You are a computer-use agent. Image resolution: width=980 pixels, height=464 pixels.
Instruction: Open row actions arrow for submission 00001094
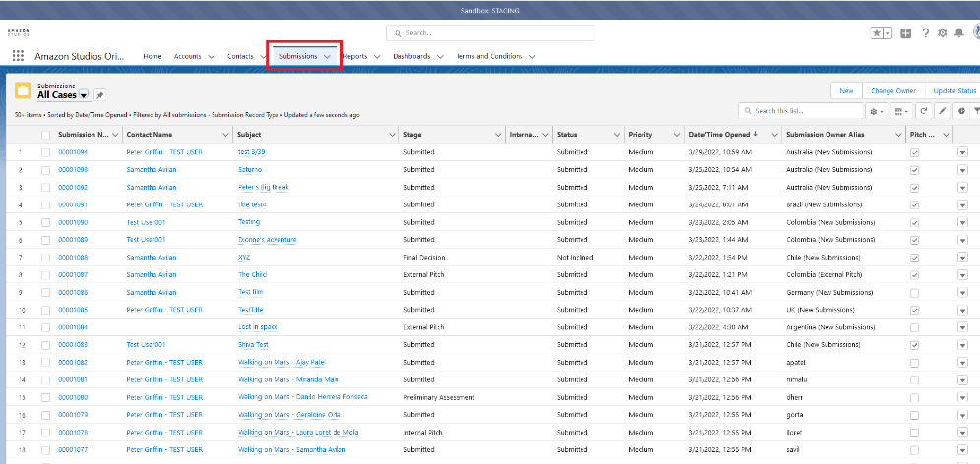coord(962,151)
